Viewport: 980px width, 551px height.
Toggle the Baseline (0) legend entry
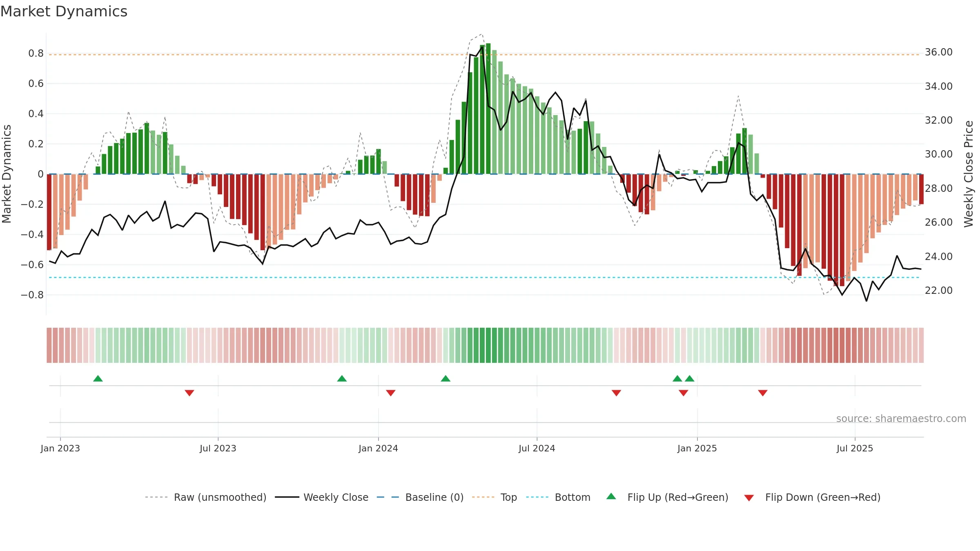[x=420, y=497]
